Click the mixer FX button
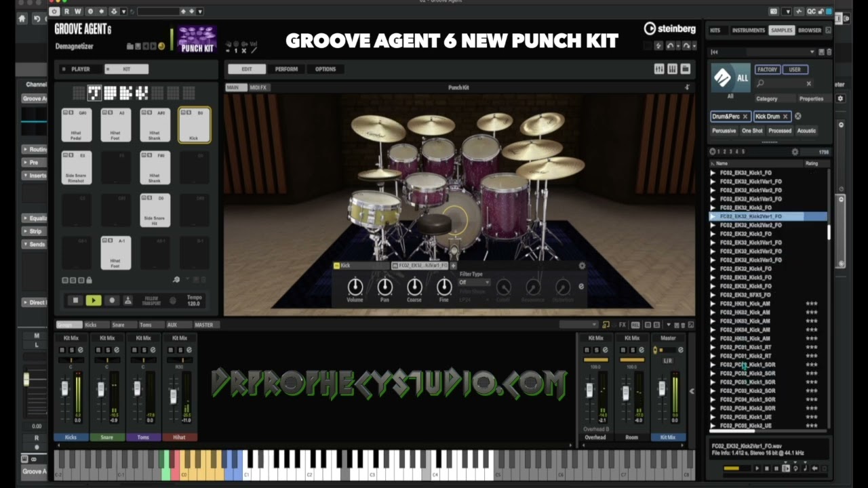The width and height of the screenshot is (868, 488). coord(623,325)
